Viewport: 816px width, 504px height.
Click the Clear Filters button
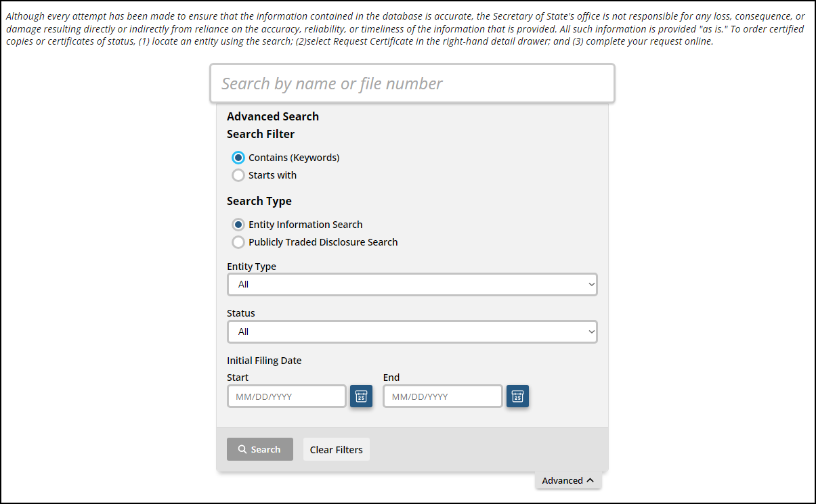coord(337,449)
